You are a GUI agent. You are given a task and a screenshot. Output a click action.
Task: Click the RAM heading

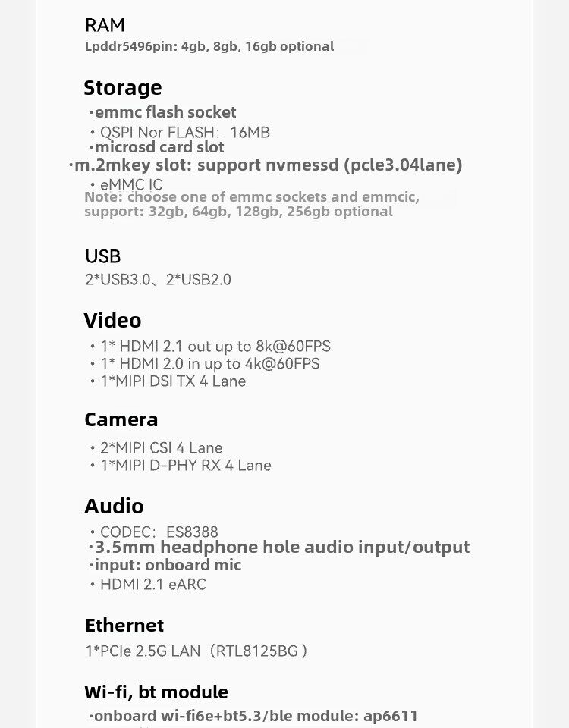point(105,26)
